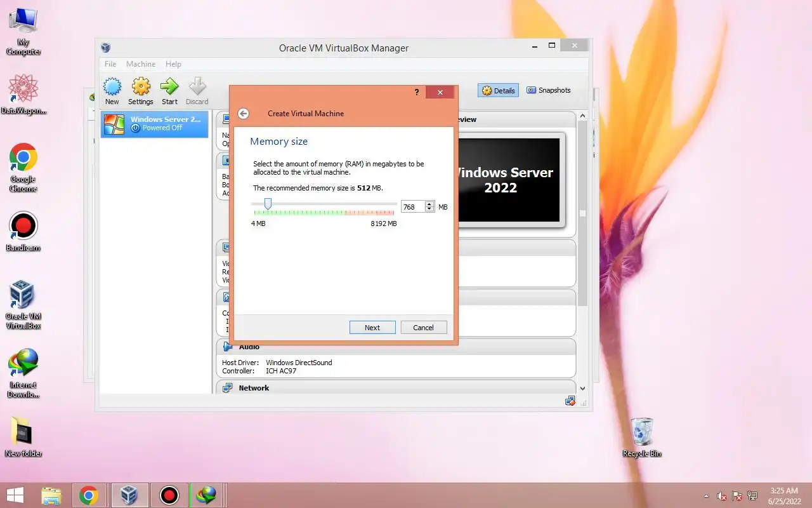Increase memory with spinner up arrow
The image size is (812, 508).
429,204
